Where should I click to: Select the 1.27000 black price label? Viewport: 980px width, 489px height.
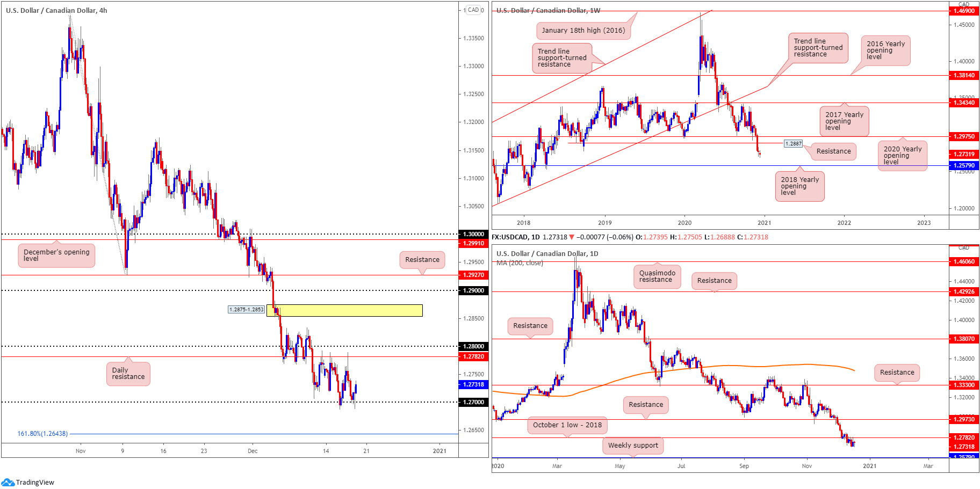(x=473, y=402)
